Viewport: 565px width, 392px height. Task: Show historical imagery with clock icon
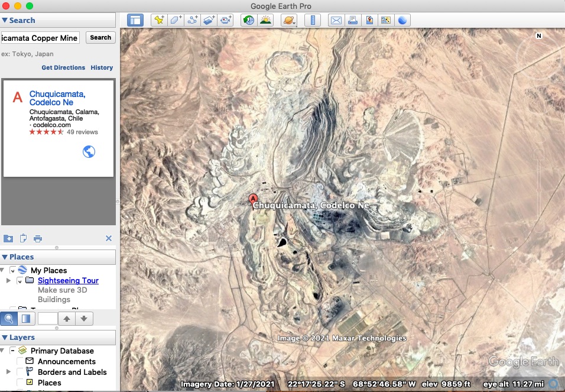point(249,20)
